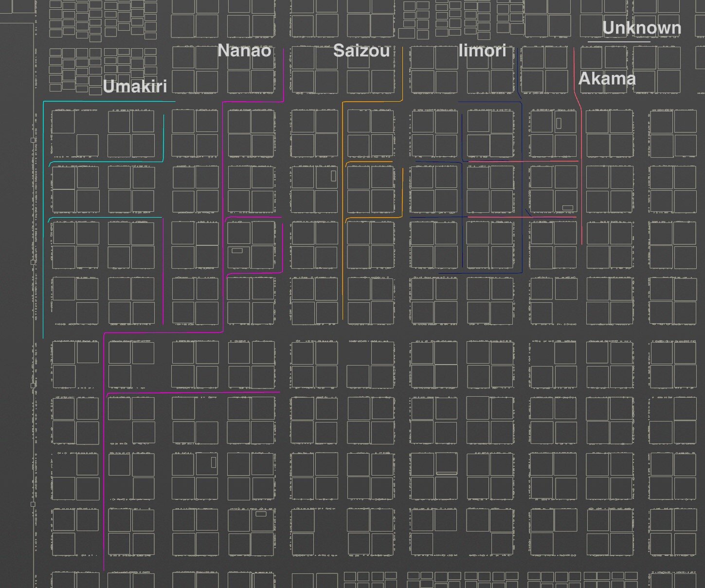Click the white underline beneath Unknown
This screenshot has width=705, height=588.
point(618,42)
